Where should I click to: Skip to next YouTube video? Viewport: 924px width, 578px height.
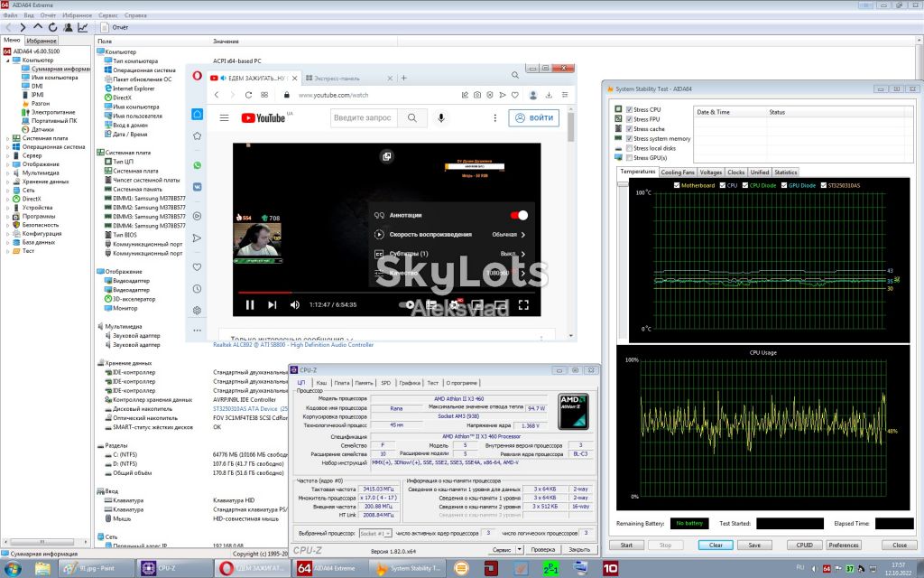[273, 305]
